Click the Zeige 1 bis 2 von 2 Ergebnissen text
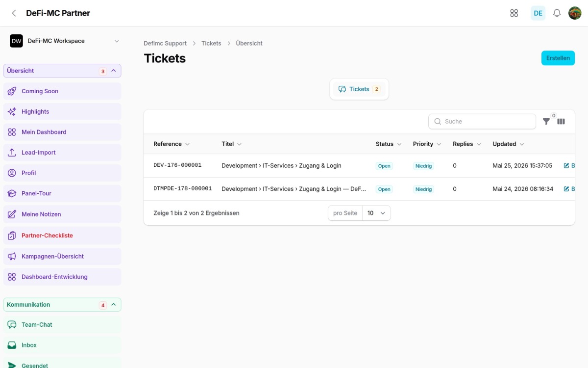This screenshot has width=588, height=368. coord(196,213)
